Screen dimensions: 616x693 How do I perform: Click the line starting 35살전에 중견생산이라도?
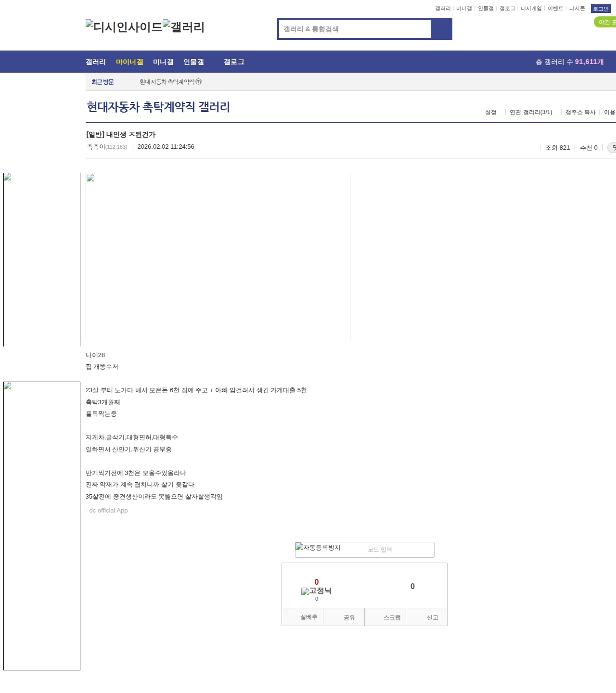pyautogui.click(x=154, y=497)
